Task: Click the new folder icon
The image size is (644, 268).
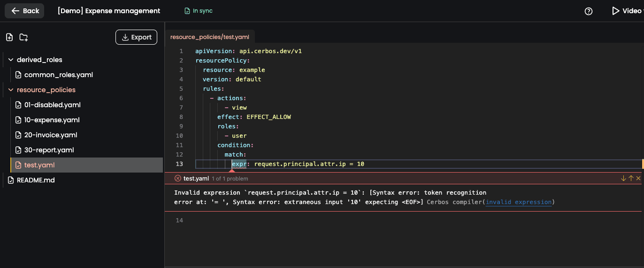Action: (23, 37)
